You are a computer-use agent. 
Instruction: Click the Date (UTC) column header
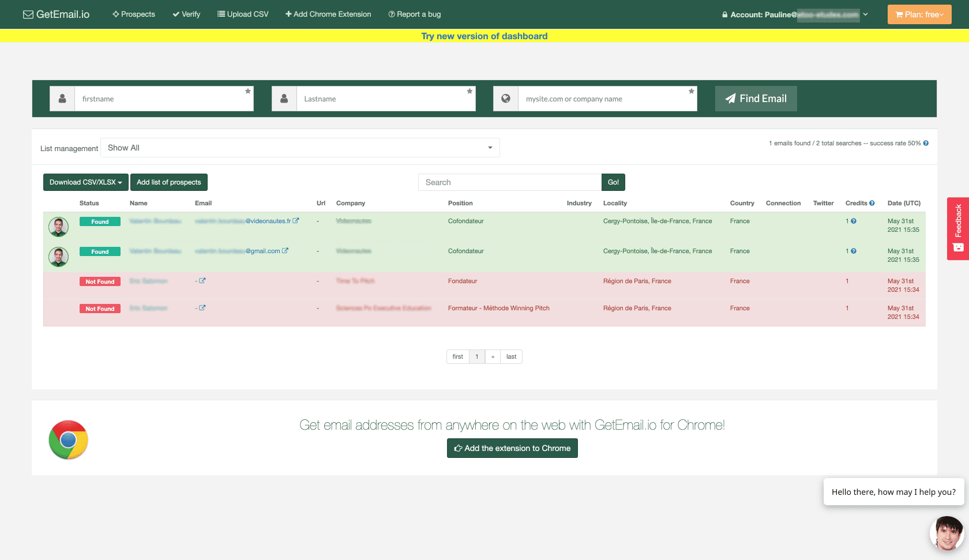pos(904,203)
